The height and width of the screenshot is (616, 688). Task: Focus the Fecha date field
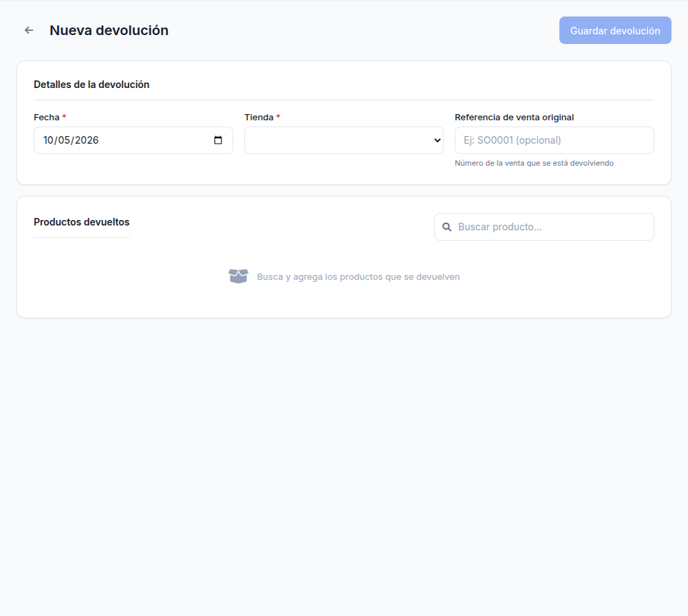pyautogui.click(x=133, y=140)
